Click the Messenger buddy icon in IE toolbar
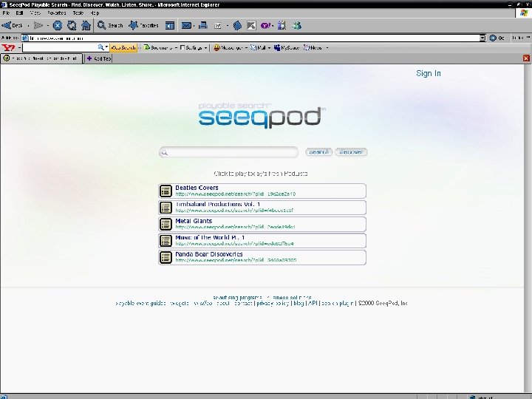This screenshot has width=532, height=399. [297, 25]
